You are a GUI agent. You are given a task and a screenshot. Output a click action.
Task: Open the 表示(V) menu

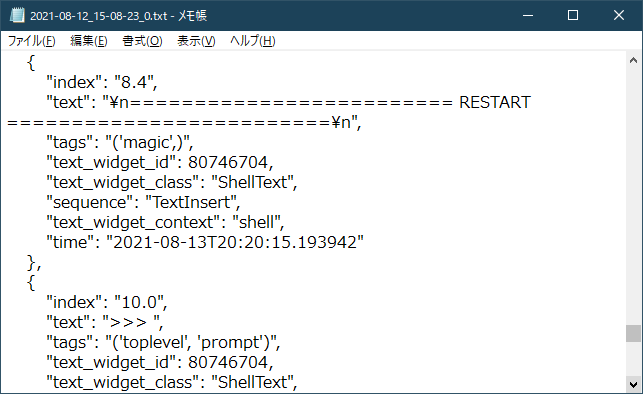(196, 41)
